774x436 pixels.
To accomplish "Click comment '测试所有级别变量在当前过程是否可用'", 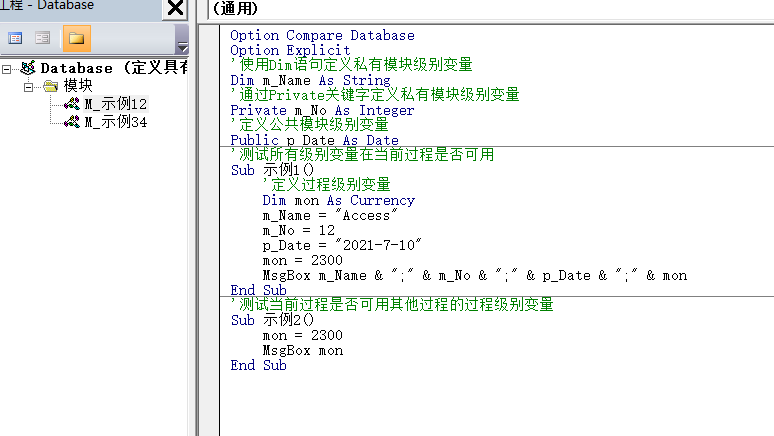I will point(362,155).
